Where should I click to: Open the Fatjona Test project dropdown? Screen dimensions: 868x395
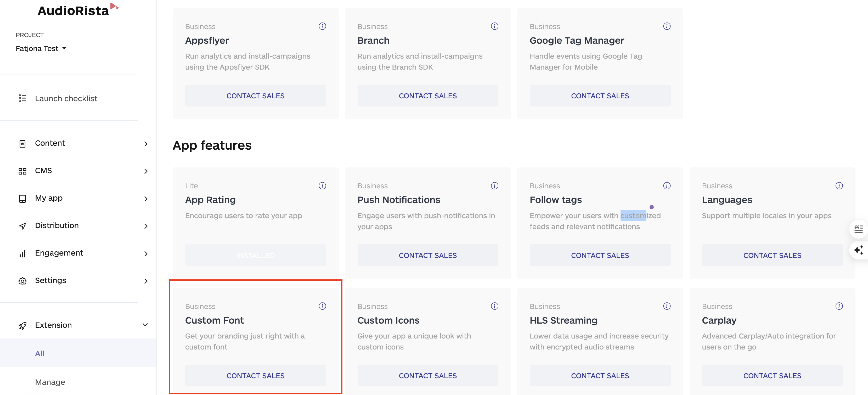pos(41,48)
